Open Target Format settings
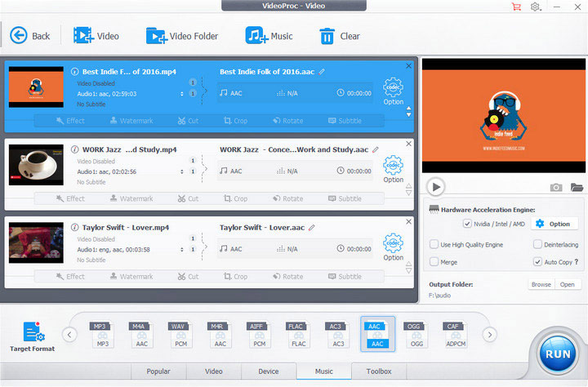Image resolution: width=588 pixels, height=387 pixels. [x=32, y=336]
